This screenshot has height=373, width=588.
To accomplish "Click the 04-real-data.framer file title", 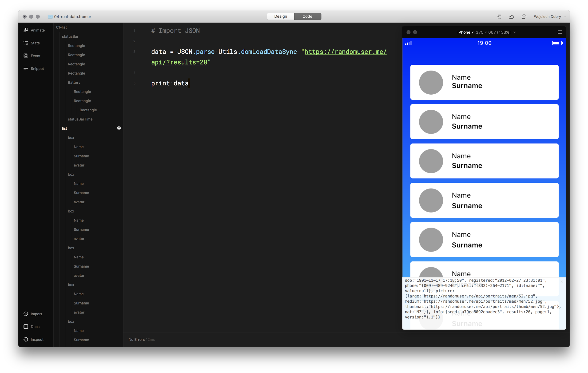I will (72, 17).
